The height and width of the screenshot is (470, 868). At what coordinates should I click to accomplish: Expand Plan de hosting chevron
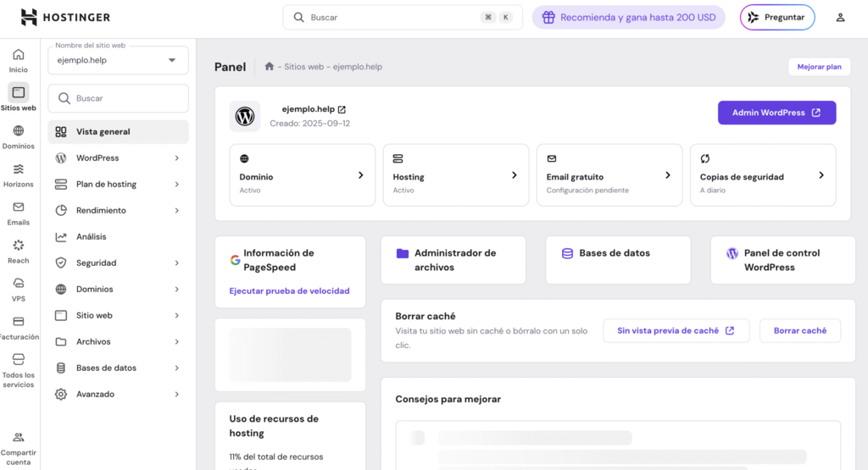tap(177, 184)
